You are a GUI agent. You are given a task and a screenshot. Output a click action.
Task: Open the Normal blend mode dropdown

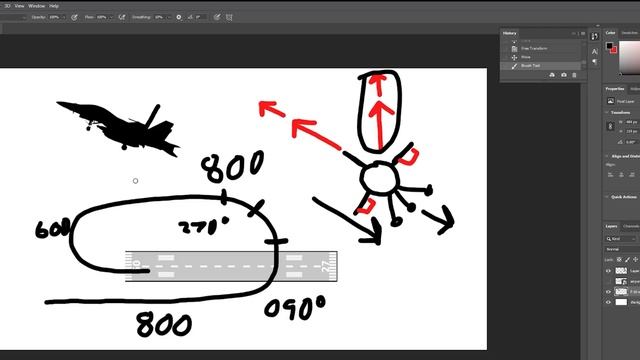[x=622, y=249]
